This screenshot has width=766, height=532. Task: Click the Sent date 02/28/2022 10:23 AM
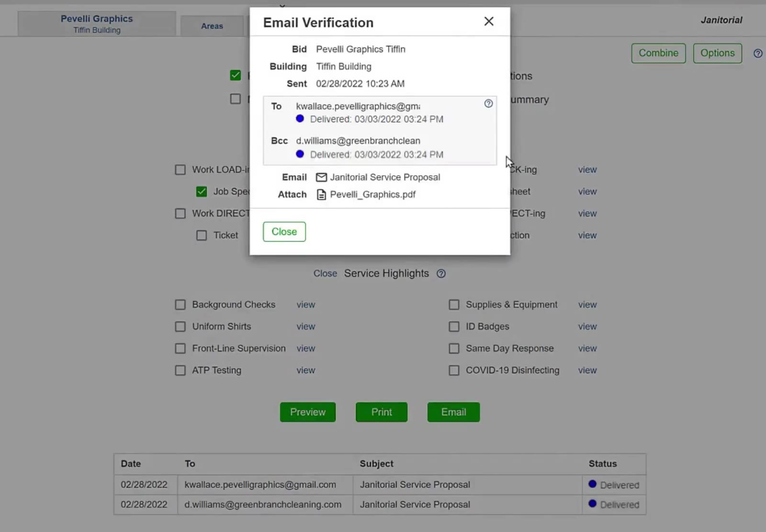[360, 84]
